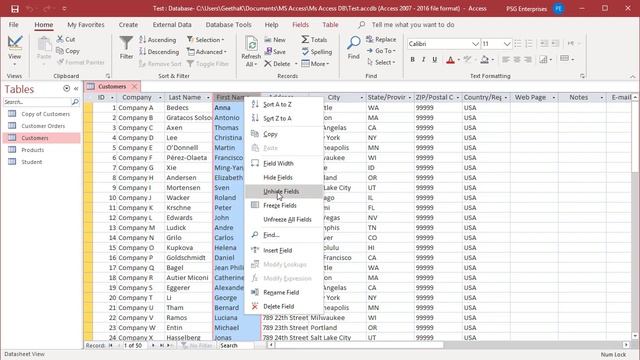Select Field Width in context menu

[283, 163]
